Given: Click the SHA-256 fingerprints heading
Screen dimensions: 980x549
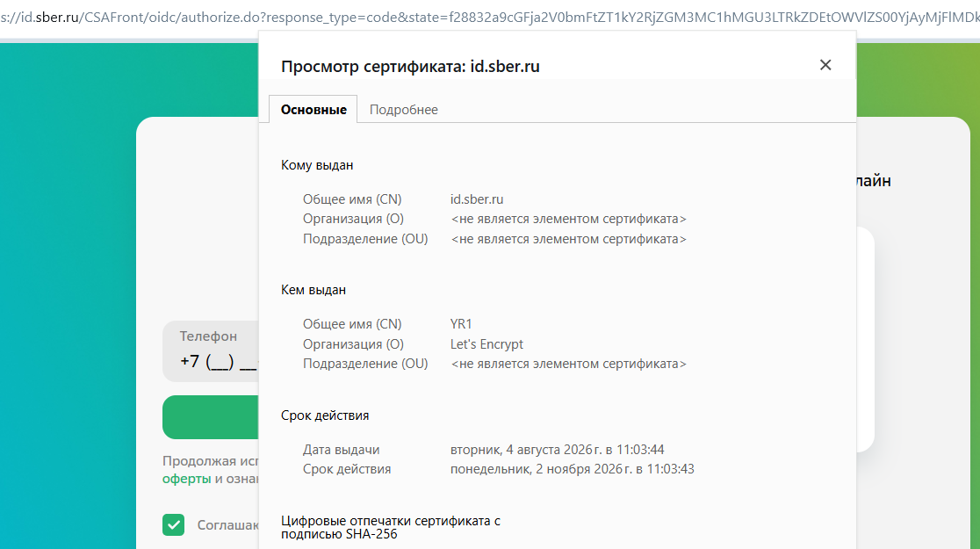Looking at the screenshot, I should [390, 527].
